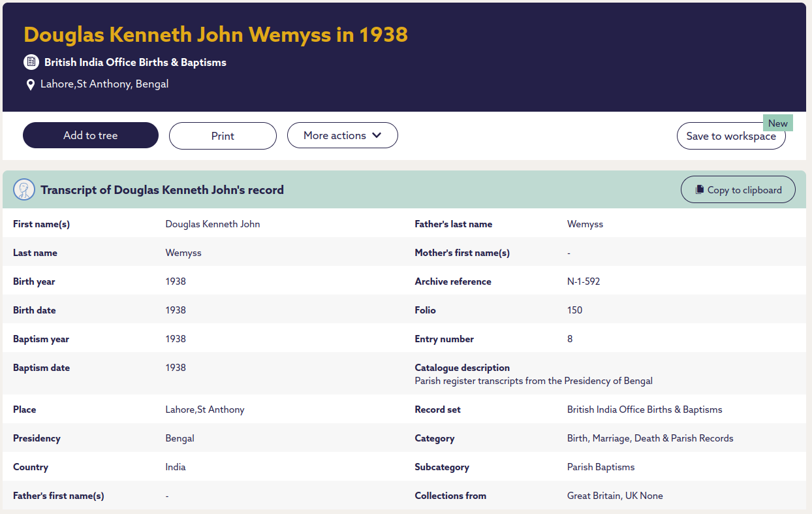The width and height of the screenshot is (812, 514).
Task: Click the Great Britain, UK None value
Action: click(614, 496)
